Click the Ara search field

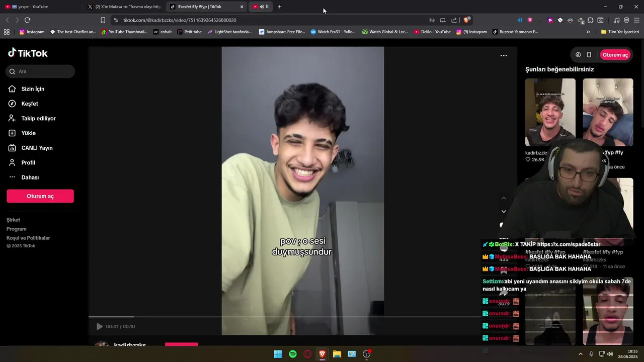pyautogui.click(x=40, y=71)
